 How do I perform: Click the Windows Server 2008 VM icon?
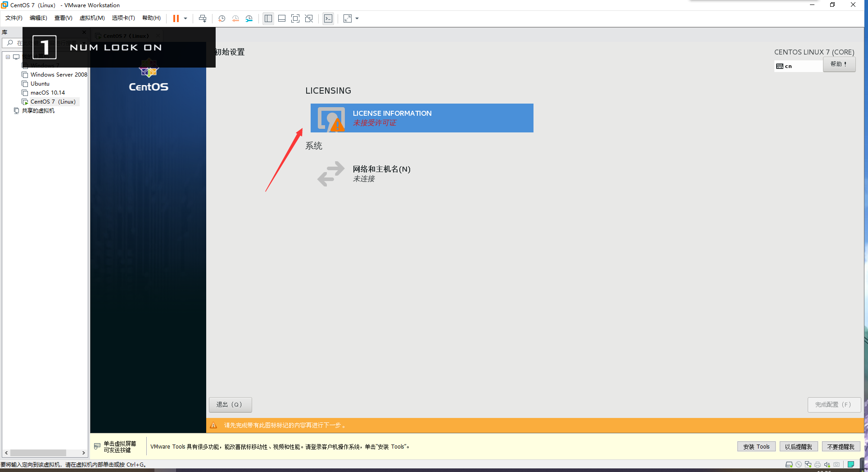click(x=25, y=75)
